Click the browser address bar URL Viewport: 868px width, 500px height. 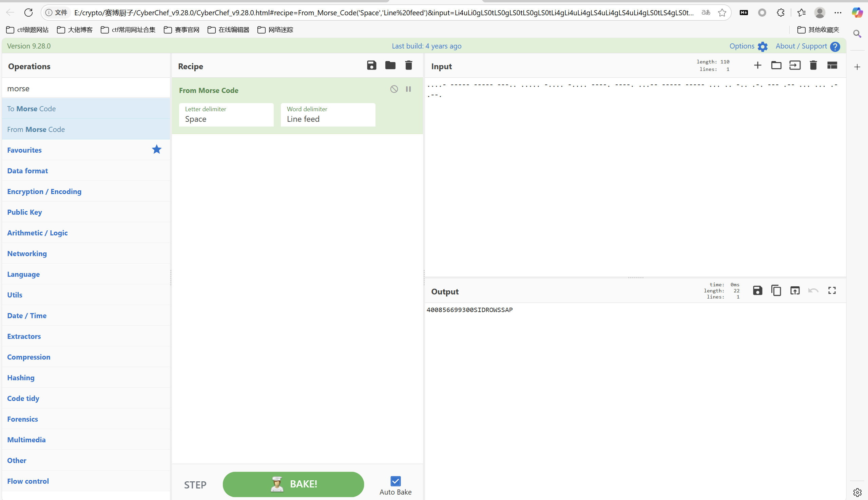point(383,13)
